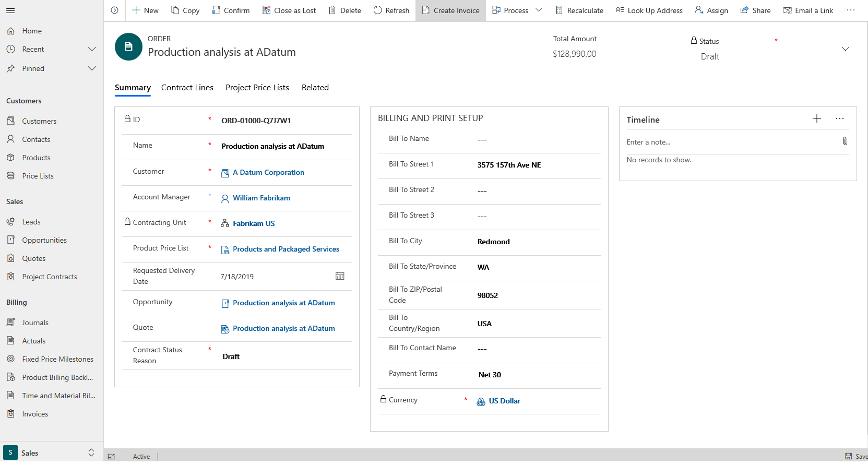The height and width of the screenshot is (465, 868).
Task: Open the William Fabrikam account manager link
Action: tap(261, 198)
